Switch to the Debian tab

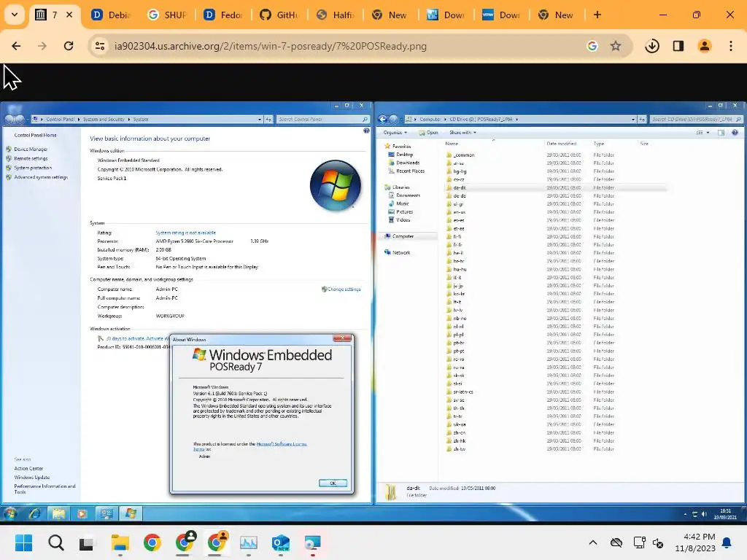[x=111, y=15]
